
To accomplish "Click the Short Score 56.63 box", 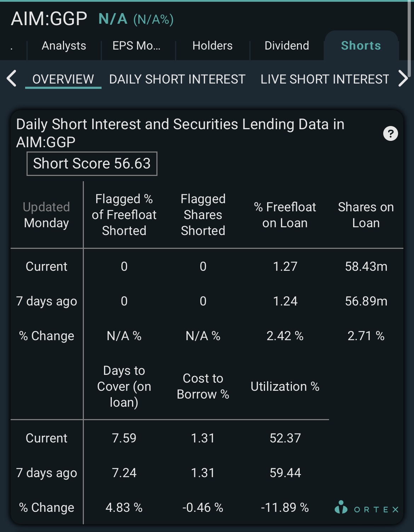I will point(92,164).
